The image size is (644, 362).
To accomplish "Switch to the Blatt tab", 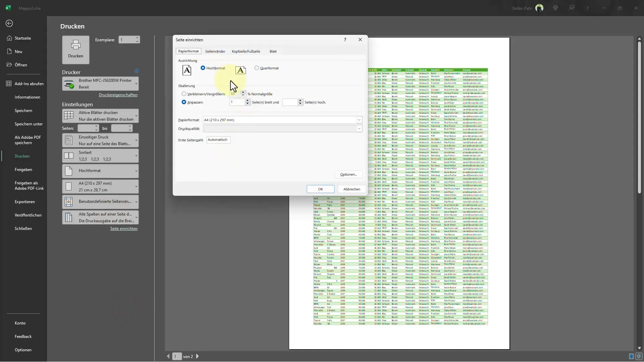I will [x=273, y=52].
